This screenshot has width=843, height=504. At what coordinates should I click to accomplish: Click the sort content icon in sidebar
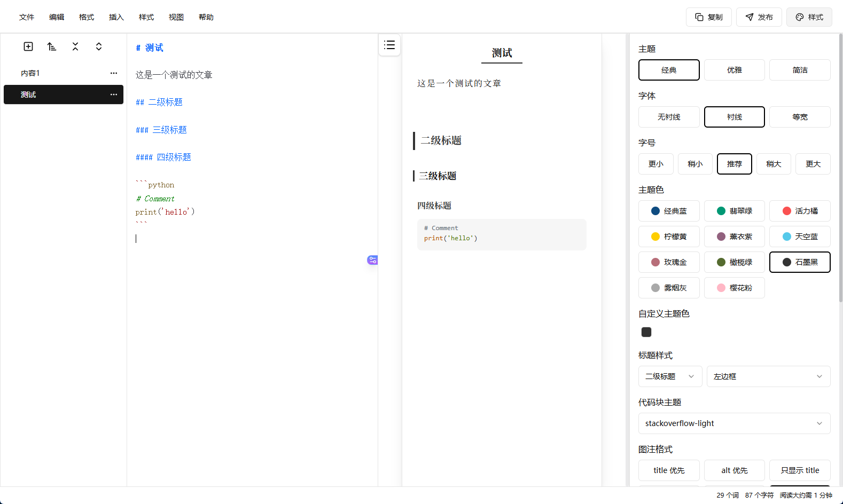click(x=52, y=46)
